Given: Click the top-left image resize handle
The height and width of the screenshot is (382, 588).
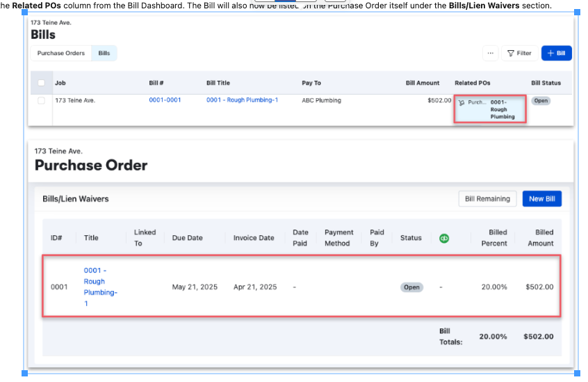Looking at the screenshot, I should pos(25,13).
